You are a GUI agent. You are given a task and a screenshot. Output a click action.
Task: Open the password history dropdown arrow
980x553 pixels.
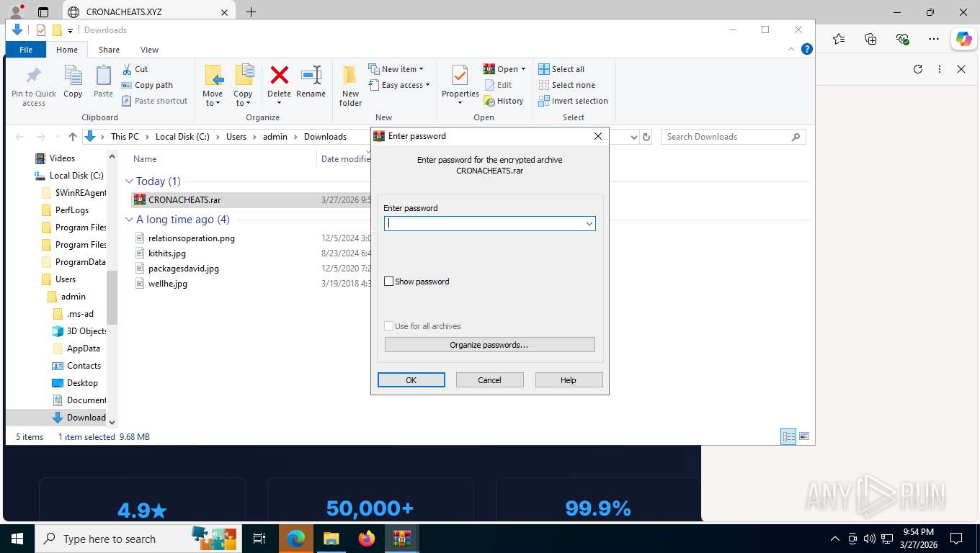589,223
